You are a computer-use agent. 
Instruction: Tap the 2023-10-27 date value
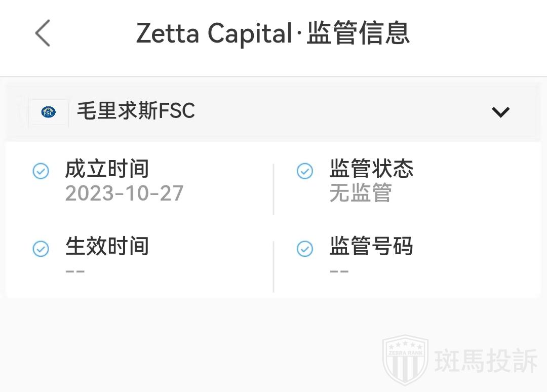pyautogui.click(x=124, y=193)
